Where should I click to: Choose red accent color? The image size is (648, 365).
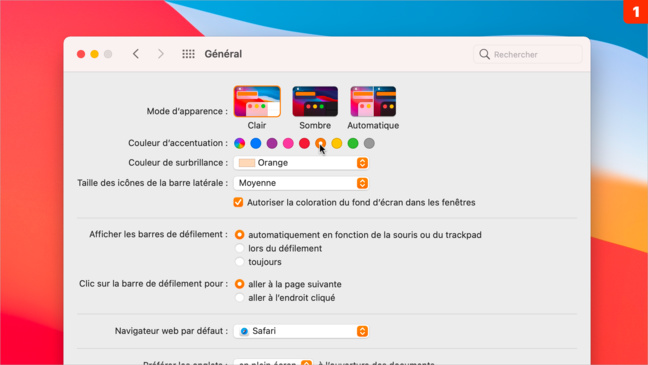coord(305,143)
